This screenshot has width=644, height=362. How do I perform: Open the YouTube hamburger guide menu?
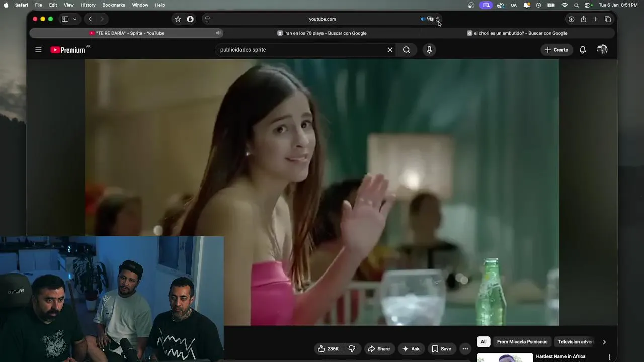(38, 50)
